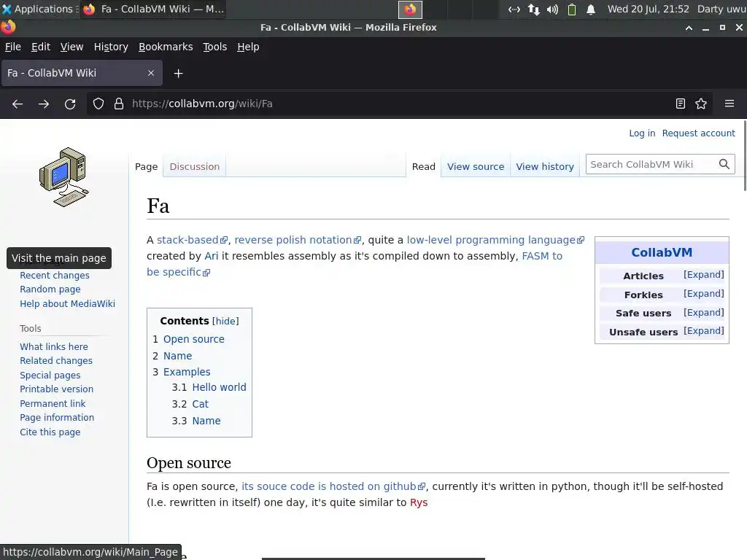Open the stack-based external link
Screen dimensions: 747x560
192,240
